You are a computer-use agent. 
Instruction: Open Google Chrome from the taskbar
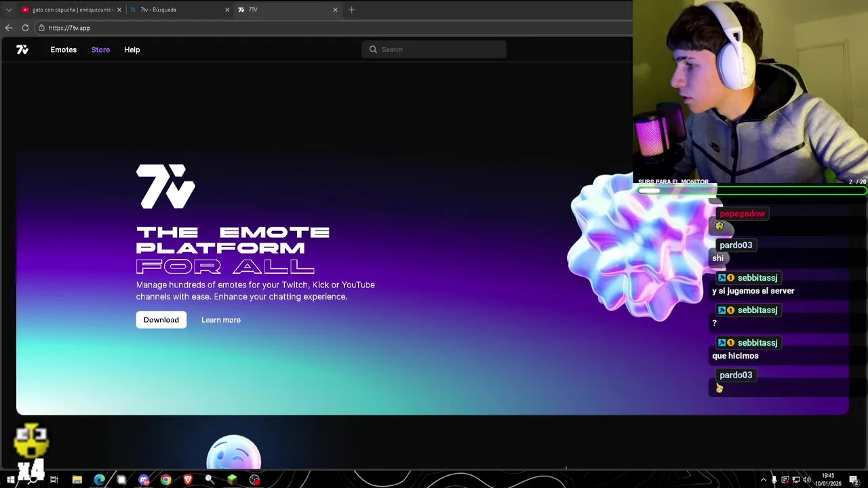pos(165,480)
